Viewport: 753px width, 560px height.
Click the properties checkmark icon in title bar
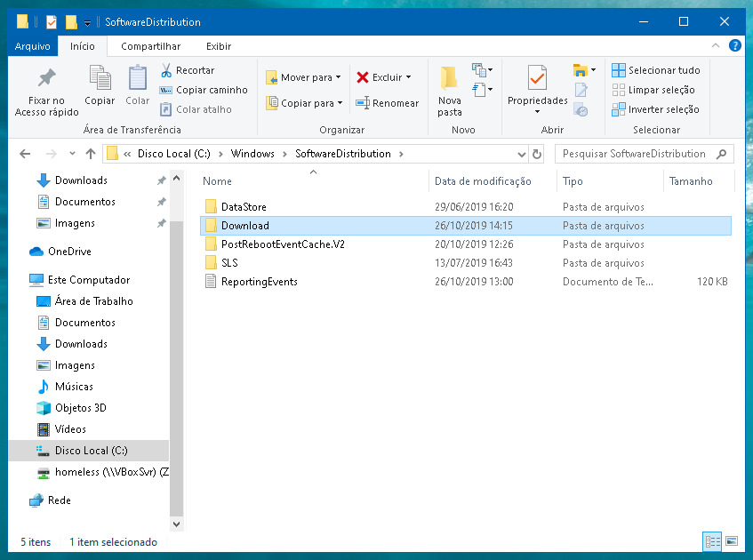coord(52,22)
